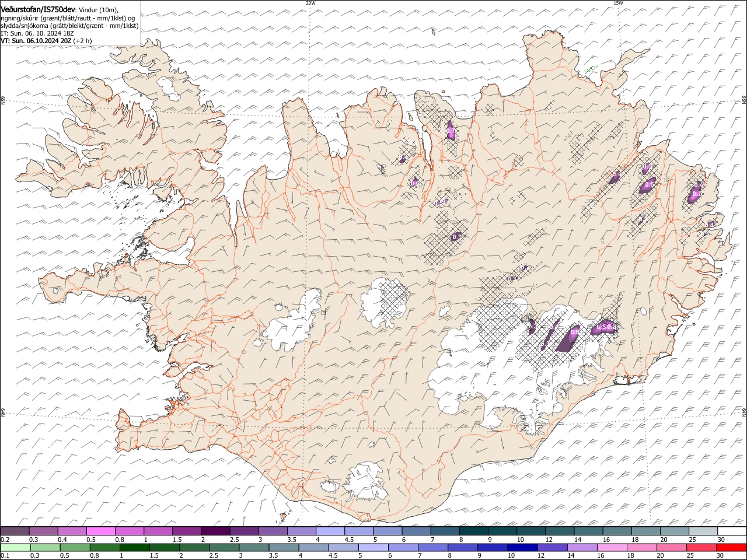Choose the upper-row swatch starting at 1.5
The height and width of the screenshot is (560, 747).
tap(187, 531)
